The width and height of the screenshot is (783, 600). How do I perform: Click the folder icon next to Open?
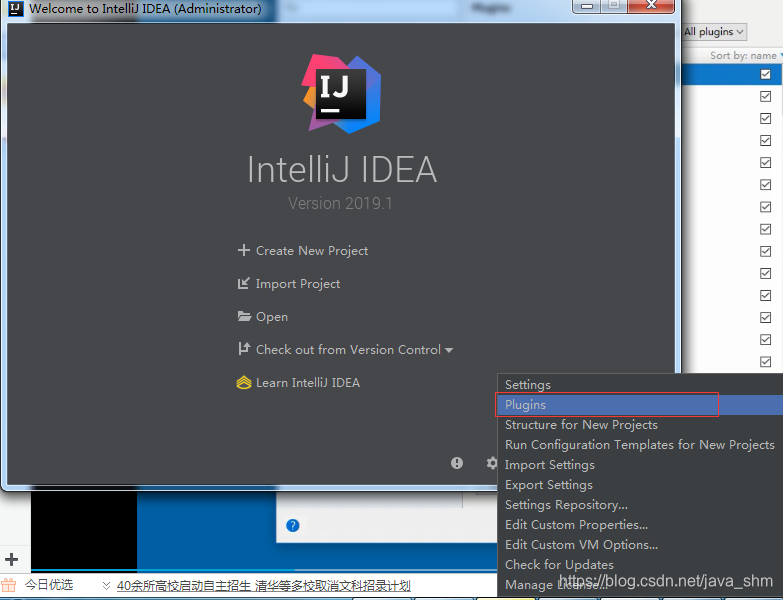244,316
